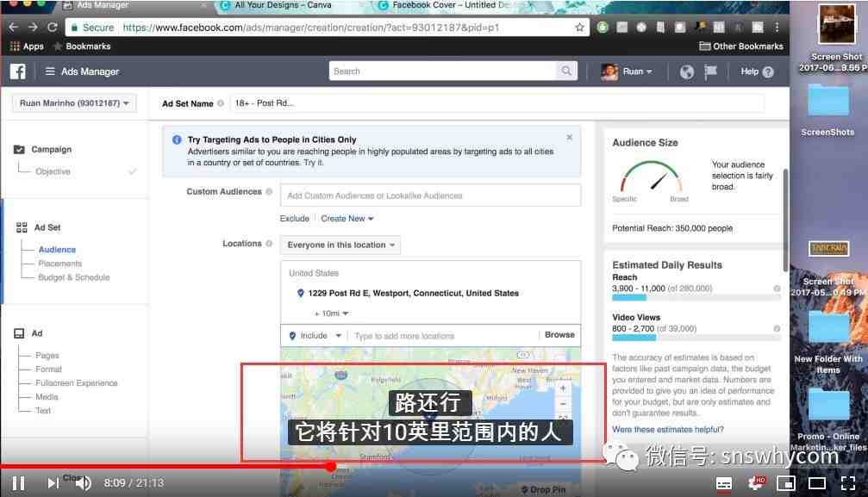Switch to All Your Designs Canva tab
The width and height of the screenshot is (868, 497).
pos(283,5)
